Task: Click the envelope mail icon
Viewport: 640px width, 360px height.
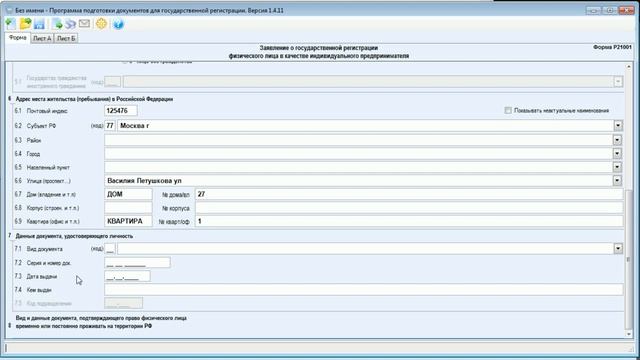Action: (84, 24)
